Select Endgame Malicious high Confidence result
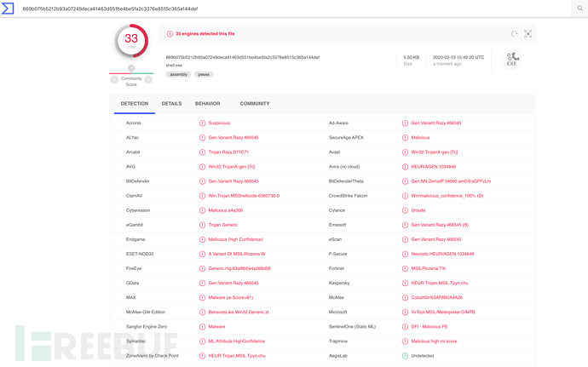588x367 pixels. pyautogui.click(x=236, y=239)
